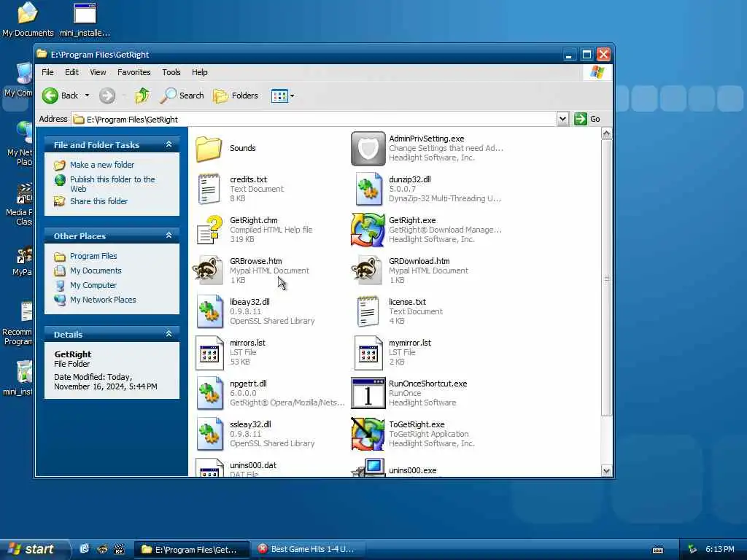747x560 pixels.
Task: Open the View menu
Action: 98,72
